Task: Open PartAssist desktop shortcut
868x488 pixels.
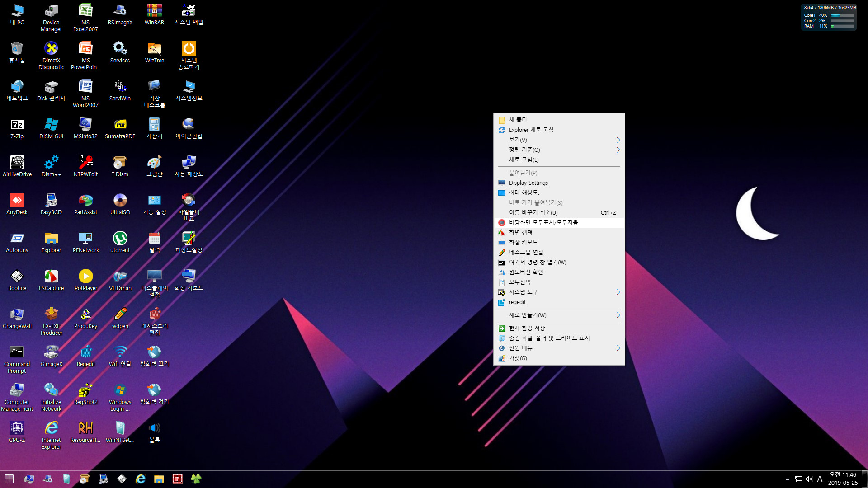Action: click(85, 205)
